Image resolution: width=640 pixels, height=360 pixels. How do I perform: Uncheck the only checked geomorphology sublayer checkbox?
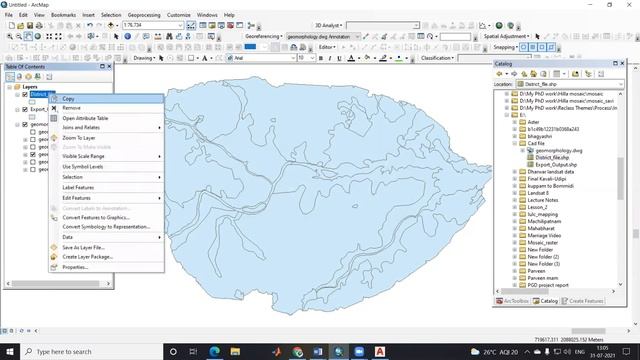[x=33, y=155]
